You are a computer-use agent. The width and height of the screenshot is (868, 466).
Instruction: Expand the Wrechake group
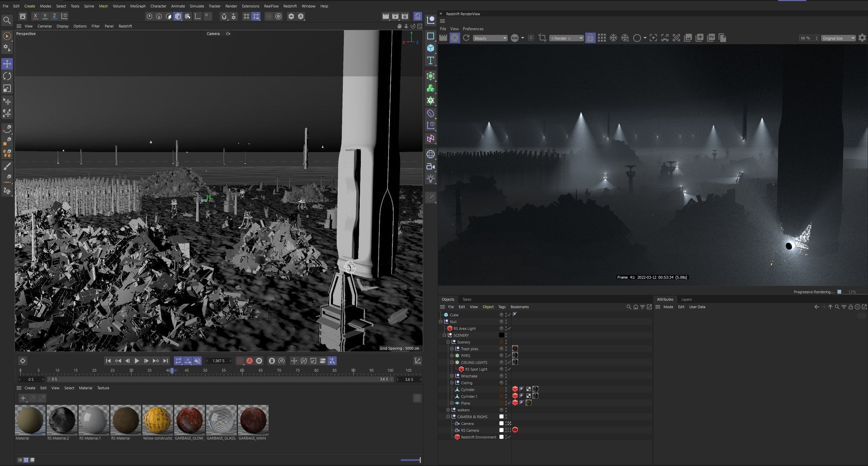click(x=452, y=376)
